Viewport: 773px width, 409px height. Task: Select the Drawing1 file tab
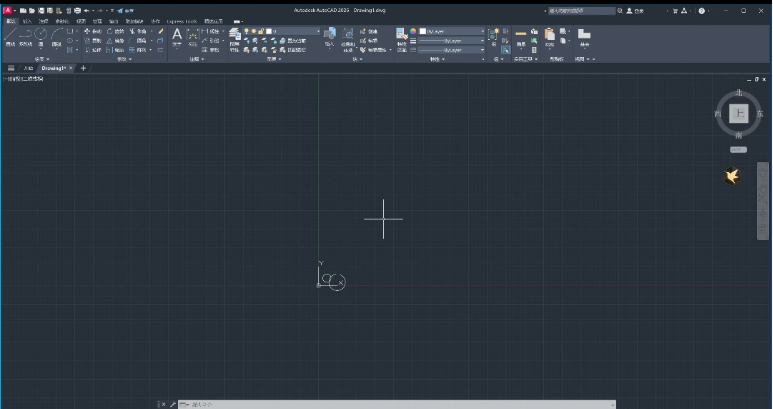[x=53, y=68]
